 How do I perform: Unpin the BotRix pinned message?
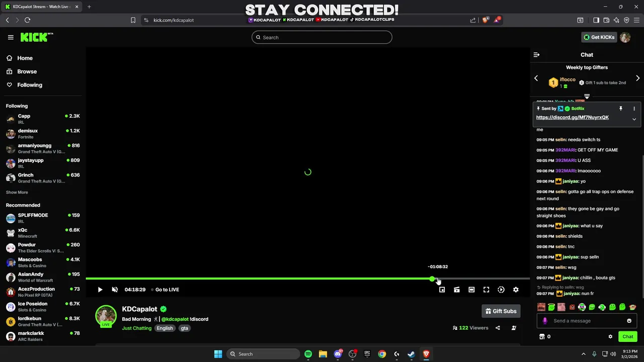621,109
